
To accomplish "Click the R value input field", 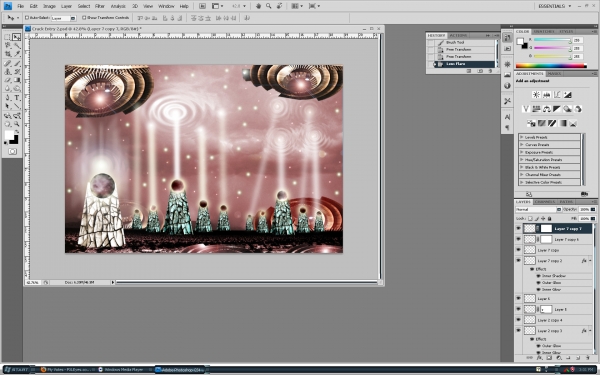I will pos(578,40).
